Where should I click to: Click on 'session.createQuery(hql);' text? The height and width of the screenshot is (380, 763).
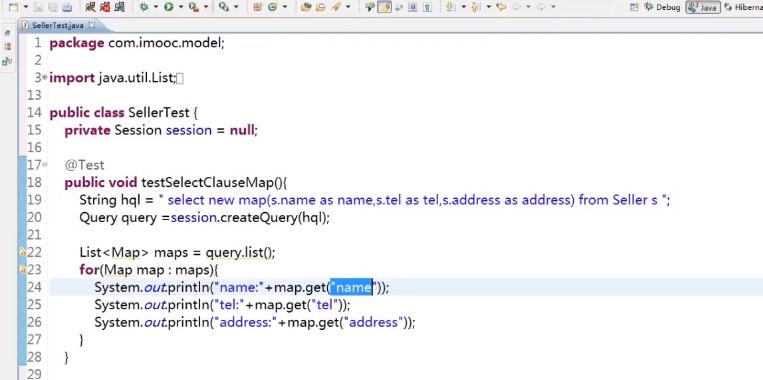[250, 217]
